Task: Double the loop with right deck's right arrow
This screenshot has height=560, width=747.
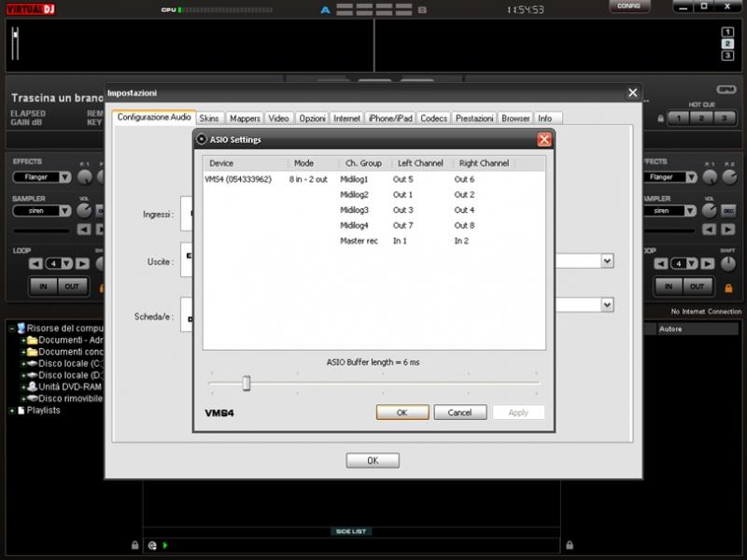Action: coord(708,263)
